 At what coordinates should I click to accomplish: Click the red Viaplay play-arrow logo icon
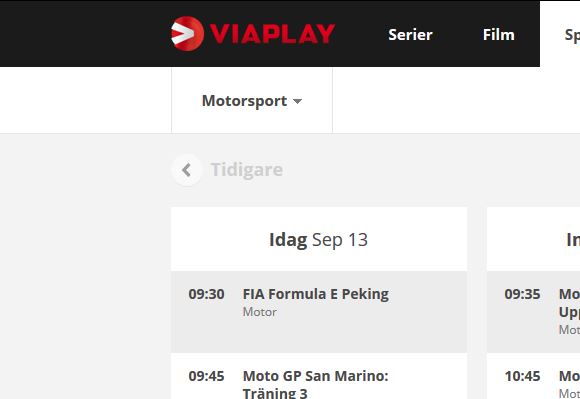click(x=187, y=34)
